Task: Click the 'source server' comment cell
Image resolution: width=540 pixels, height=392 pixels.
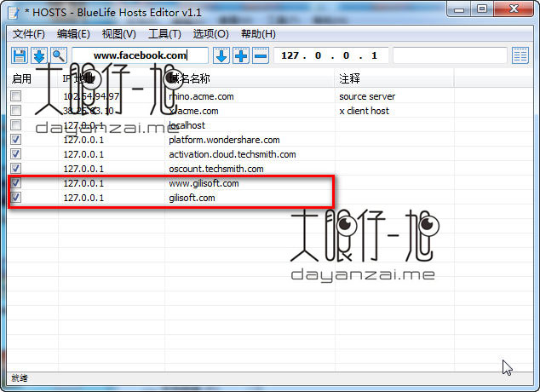Action: 367,96
